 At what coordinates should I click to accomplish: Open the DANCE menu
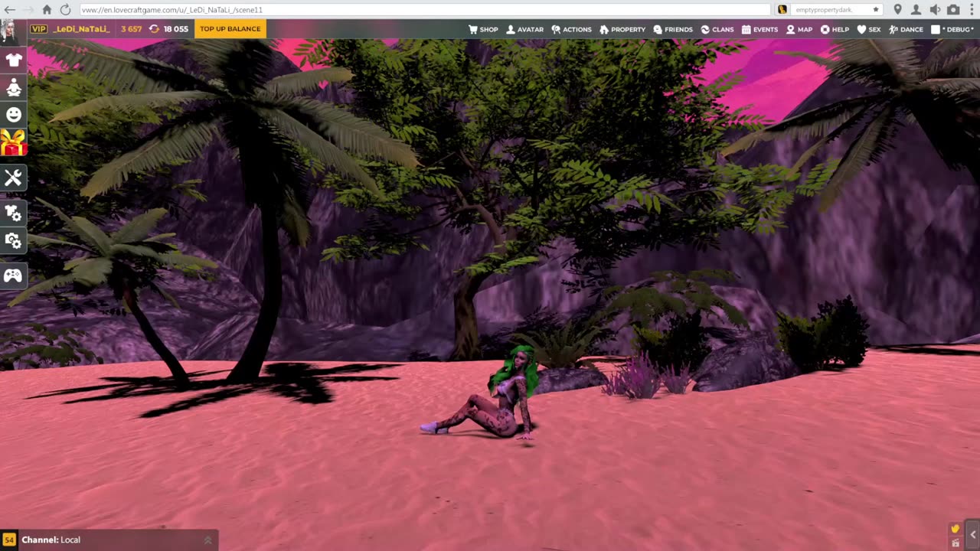tap(906, 29)
